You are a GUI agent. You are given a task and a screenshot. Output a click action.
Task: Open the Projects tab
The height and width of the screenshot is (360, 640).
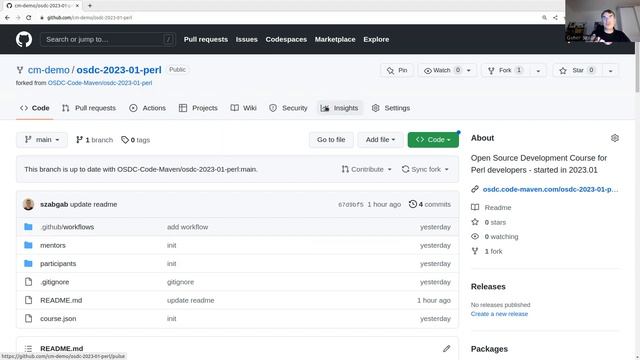(x=198, y=108)
